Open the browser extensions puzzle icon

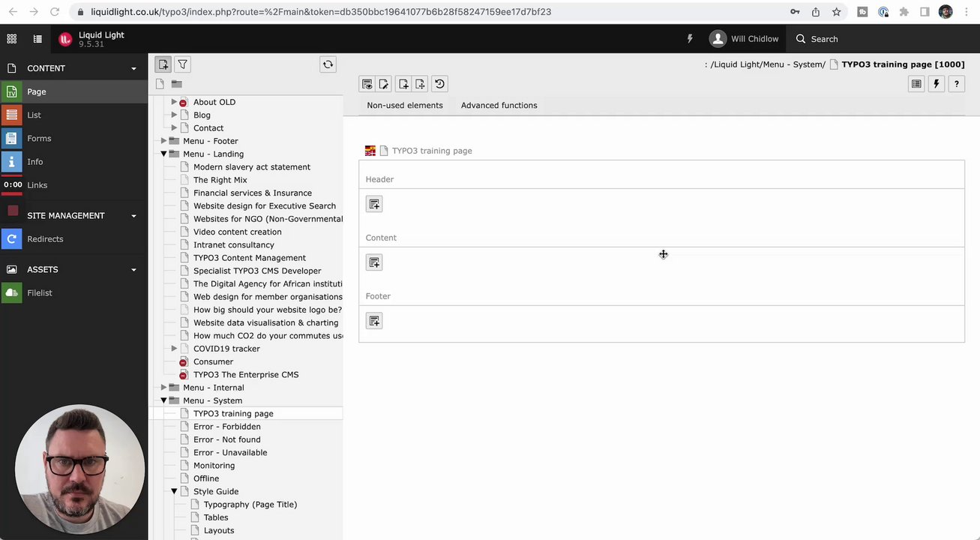point(904,12)
